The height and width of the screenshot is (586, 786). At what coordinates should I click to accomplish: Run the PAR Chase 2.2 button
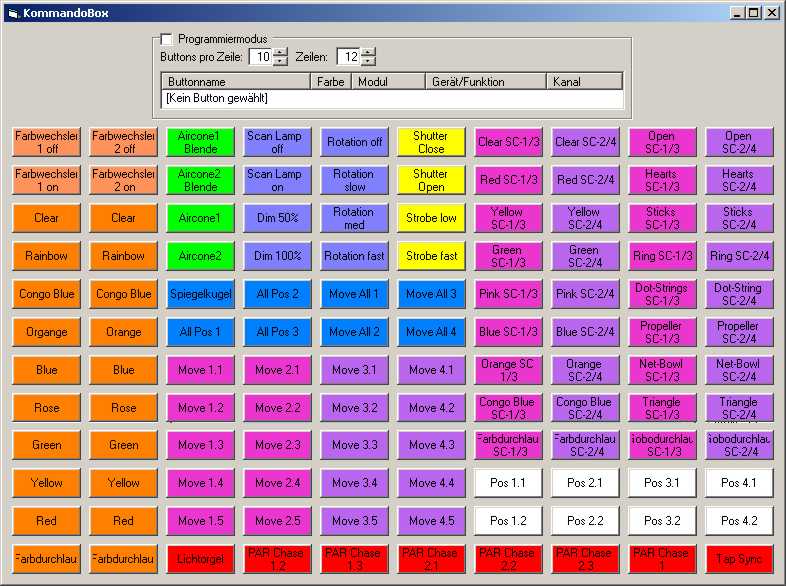507,559
